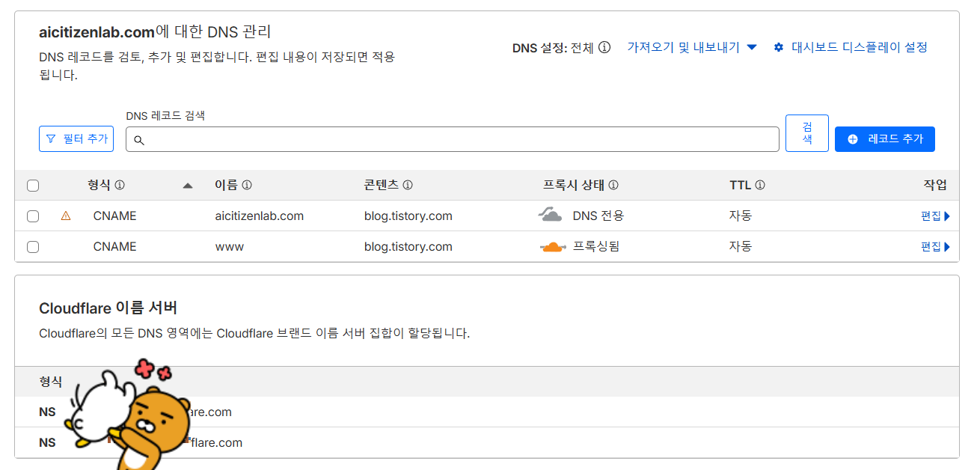Click the gray cloud DNS 전용 icon
This screenshot has height=470, width=980.
(x=550, y=216)
